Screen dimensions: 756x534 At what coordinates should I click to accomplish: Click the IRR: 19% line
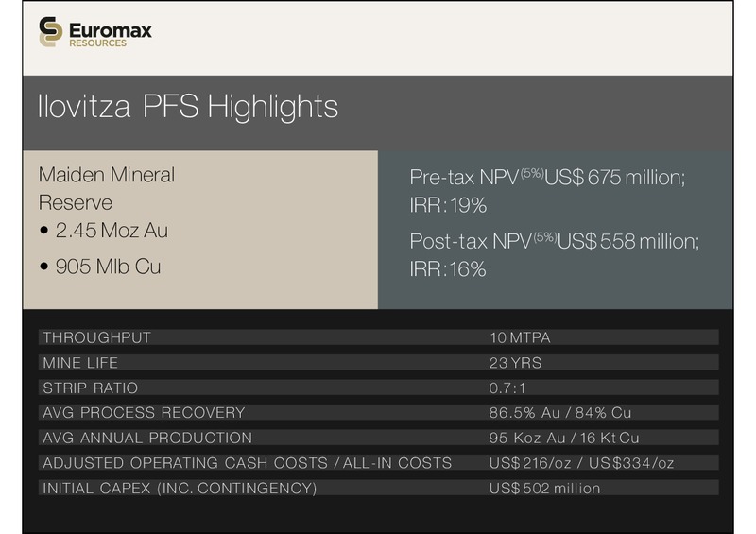448,205
